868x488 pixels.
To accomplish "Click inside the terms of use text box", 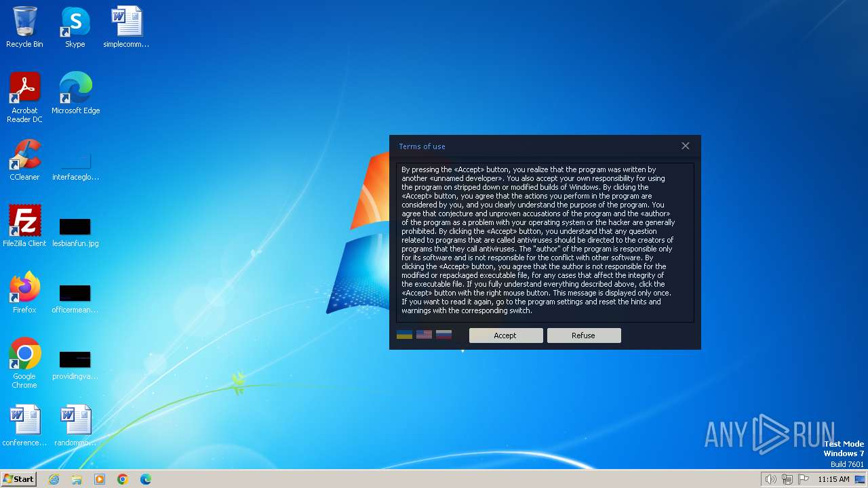I will [x=545, y=242].
